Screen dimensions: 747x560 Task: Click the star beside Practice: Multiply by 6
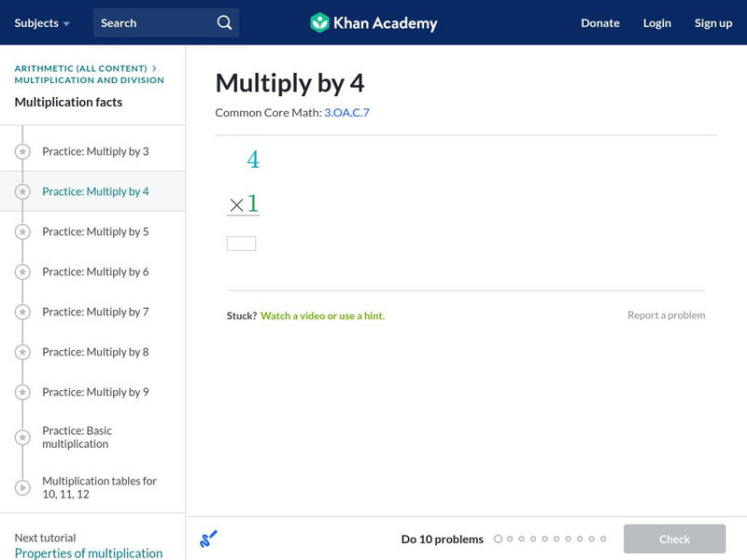click(21, 272)
